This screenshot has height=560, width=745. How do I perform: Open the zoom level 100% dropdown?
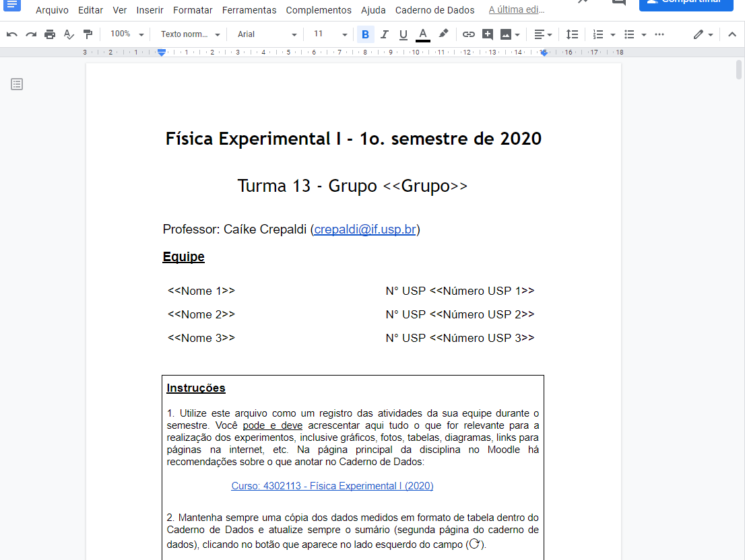(x=127, y=34)
